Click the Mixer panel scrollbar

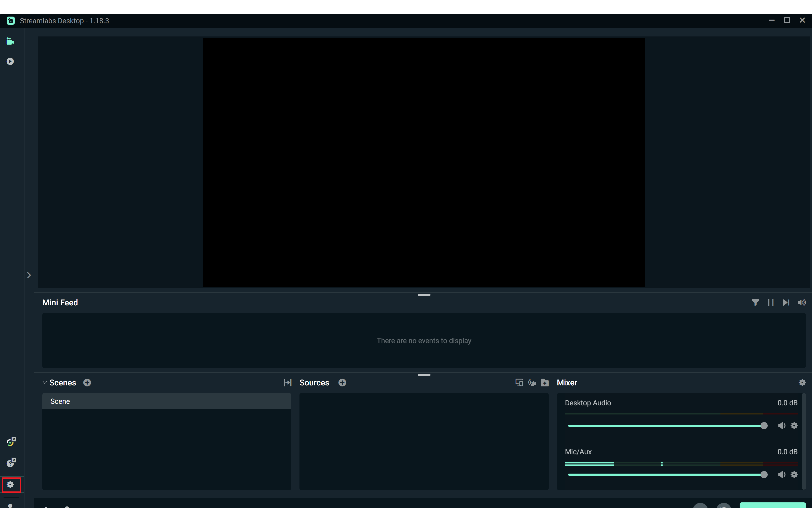point(804,441)
